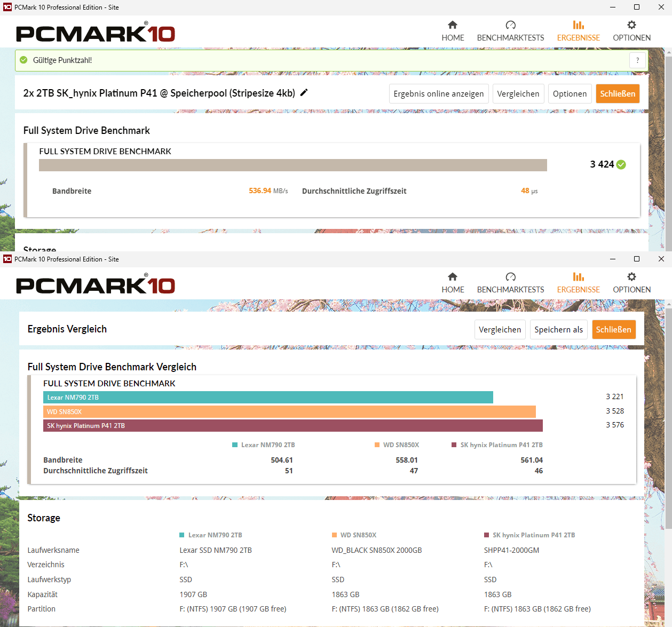Click Bandbreite value 504.61
This screenshot has height=627, width=672.
[282, 460]
